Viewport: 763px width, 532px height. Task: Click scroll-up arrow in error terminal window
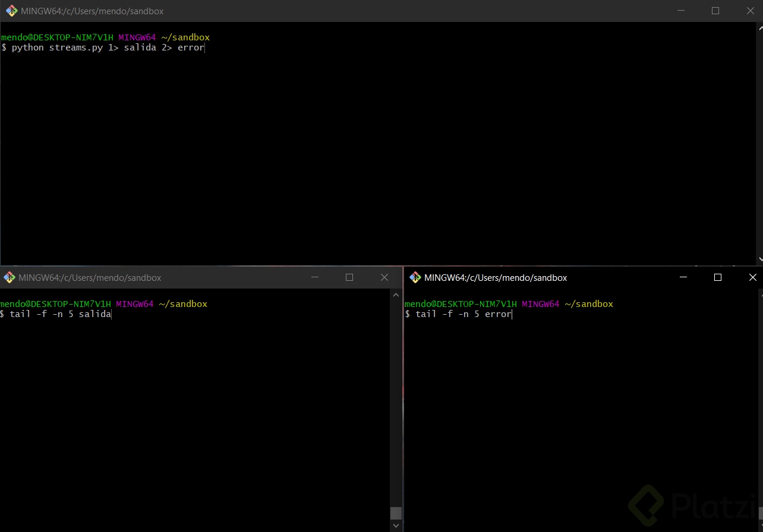[760, 294]
